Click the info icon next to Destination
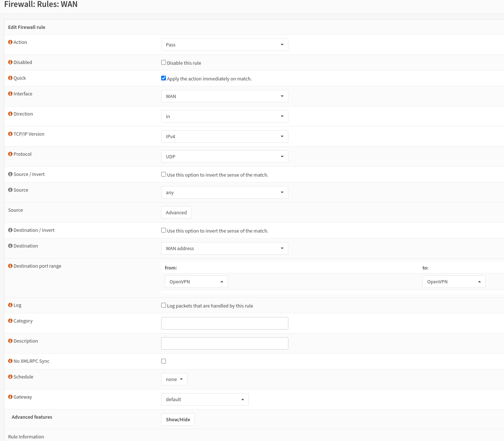This screenshot has width=504, height=441. 10,245
